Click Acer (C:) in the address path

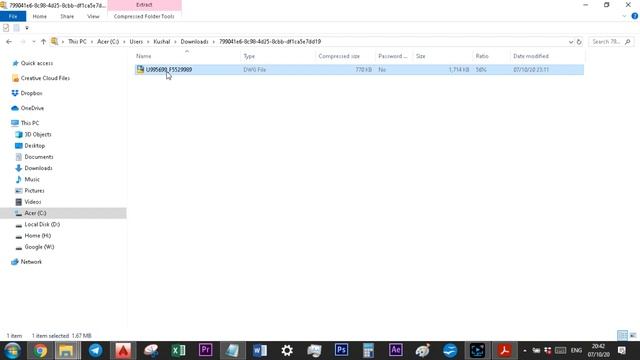[x=108, y=42]
